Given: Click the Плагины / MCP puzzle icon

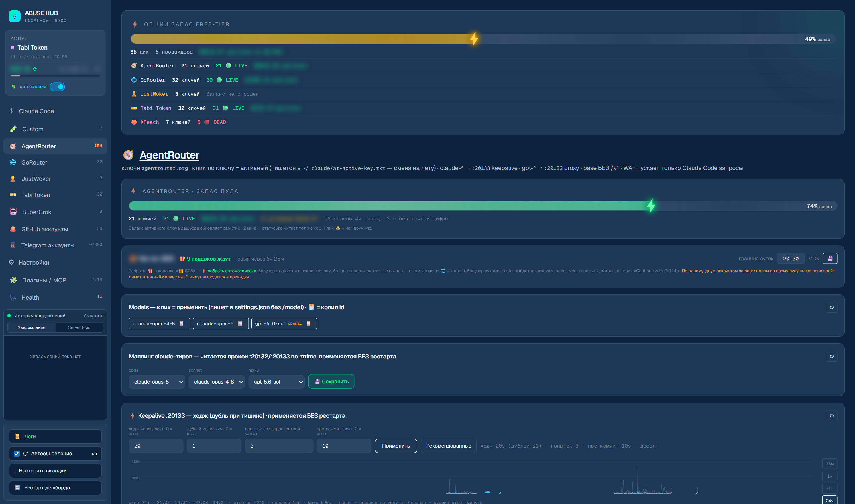Looking at the screenshot, I should [13, 280].
